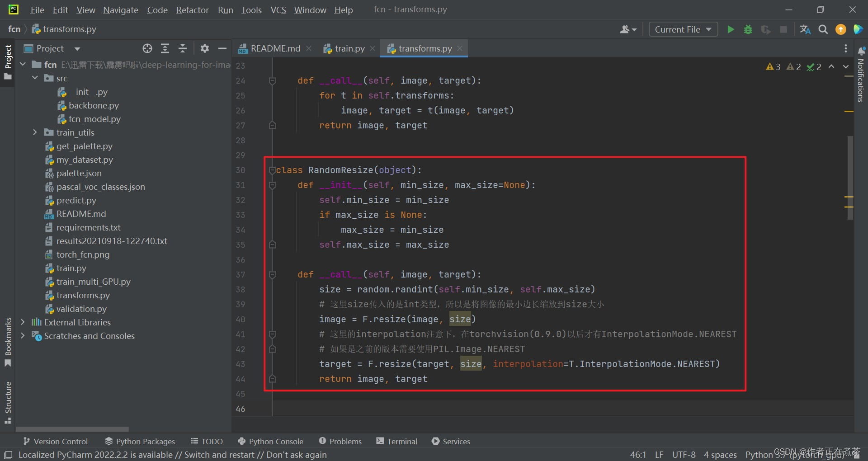Open Code With Me dropdown arrow
The height and width of the screenshot is (461, 868).
click(x=634, y=30)
